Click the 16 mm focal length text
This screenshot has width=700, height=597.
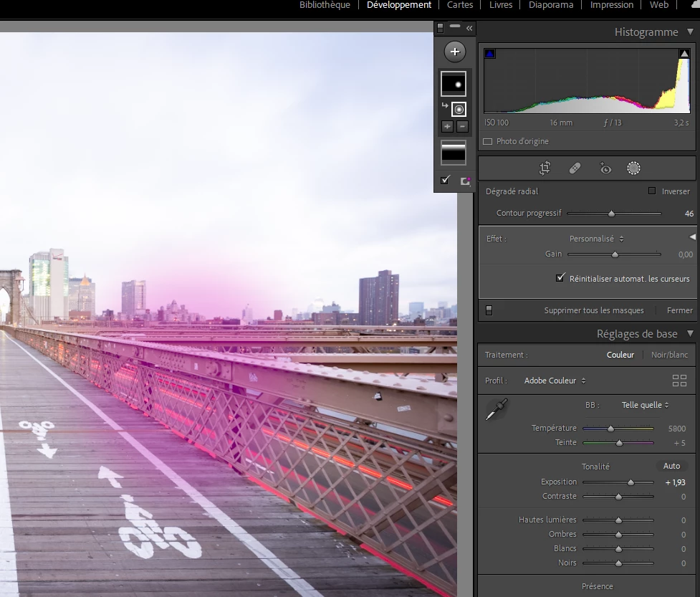(561, 123)
